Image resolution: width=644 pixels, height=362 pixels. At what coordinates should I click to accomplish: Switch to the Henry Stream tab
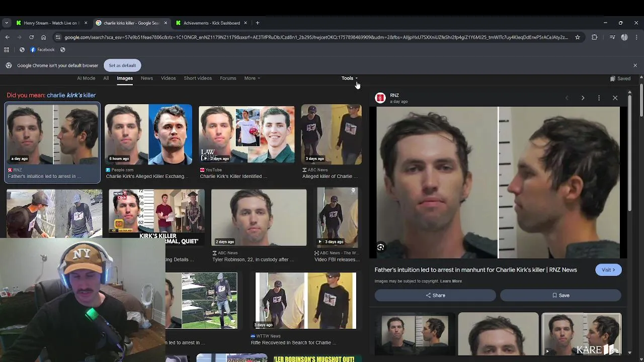click(51, 23)
